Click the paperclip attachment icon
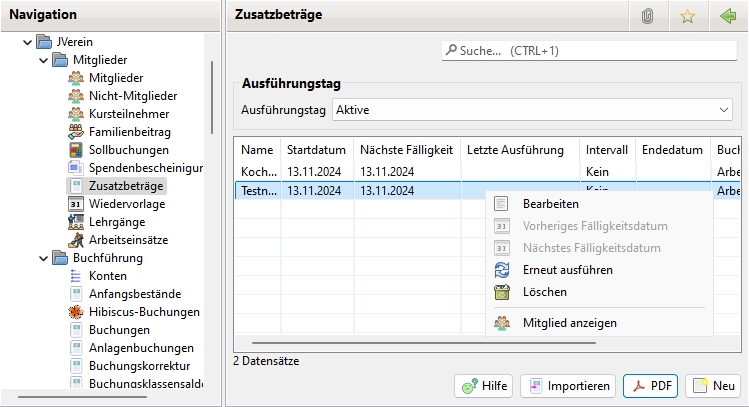This screenshot has width=749, height=407. [647, 16]
